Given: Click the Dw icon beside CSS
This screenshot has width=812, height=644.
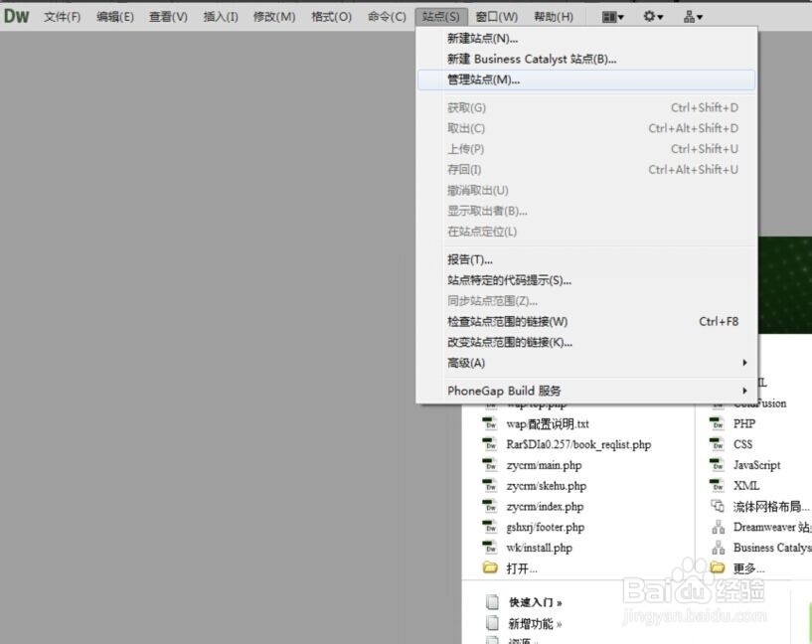Looking at the screenshot, I should [718, 443].
